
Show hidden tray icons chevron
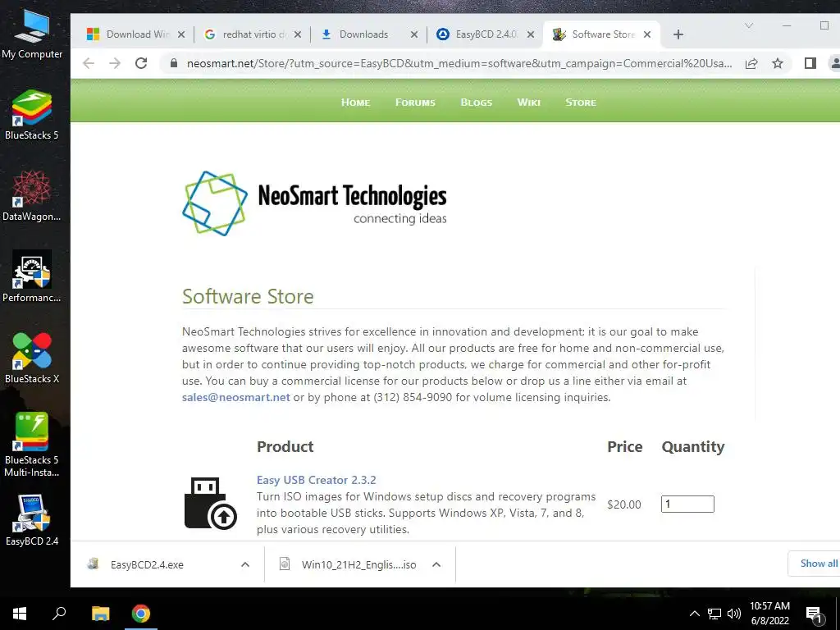(694, 614)
